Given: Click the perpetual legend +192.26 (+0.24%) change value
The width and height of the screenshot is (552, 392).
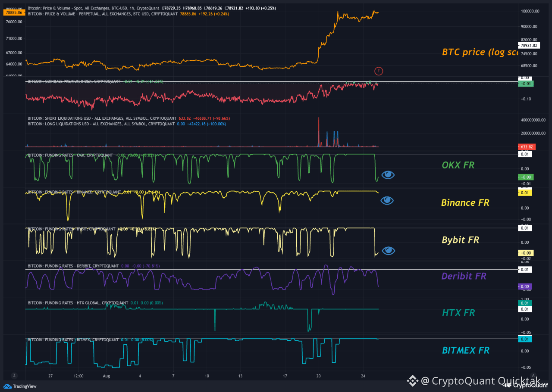Looking at the screenshot, I should [214, 14].
